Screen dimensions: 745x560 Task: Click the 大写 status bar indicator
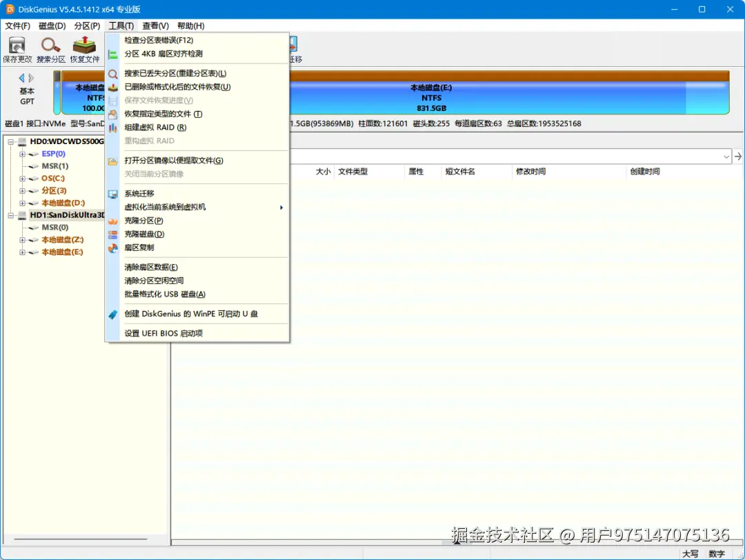pos(691,554)
